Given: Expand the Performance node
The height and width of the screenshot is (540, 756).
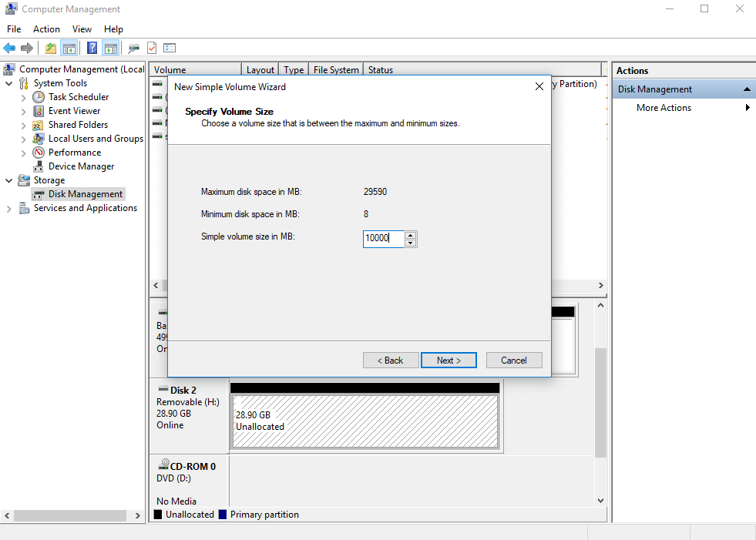Looking at the screenshot, I should (x=23, y=153).
